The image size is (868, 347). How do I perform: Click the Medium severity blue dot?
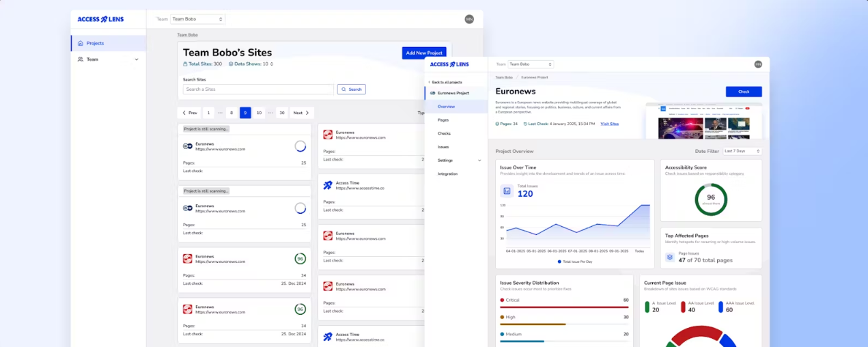503,334
